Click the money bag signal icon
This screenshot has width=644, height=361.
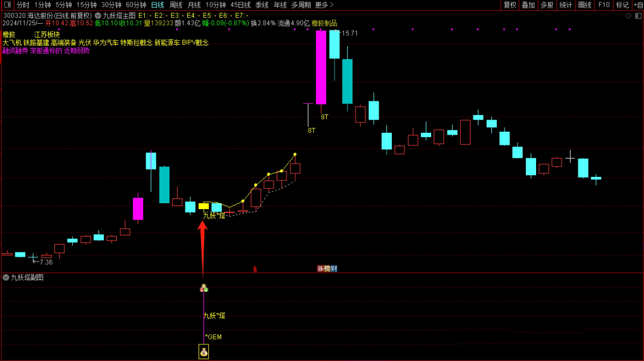coord(203,353)
